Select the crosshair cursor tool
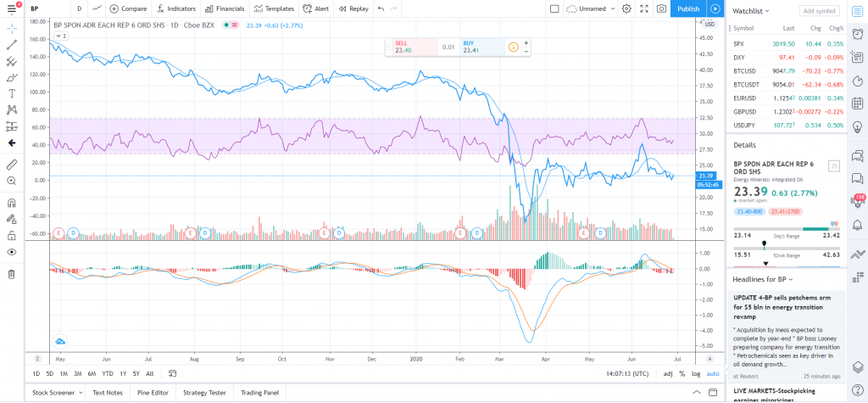This screenshot has width=868, height=403. pyautogui.click(x=12, y=28)
